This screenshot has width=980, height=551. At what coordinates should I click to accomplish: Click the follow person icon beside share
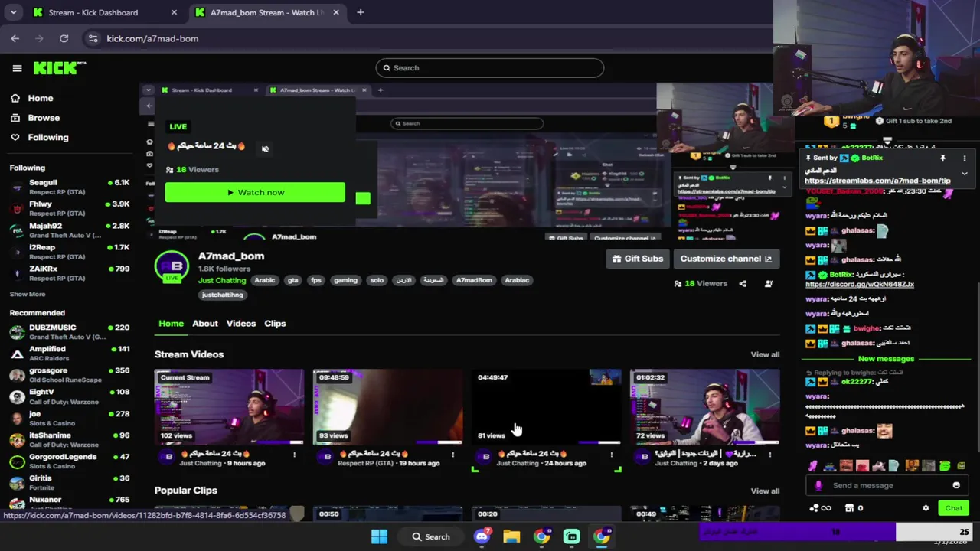[x=769, y=284]
